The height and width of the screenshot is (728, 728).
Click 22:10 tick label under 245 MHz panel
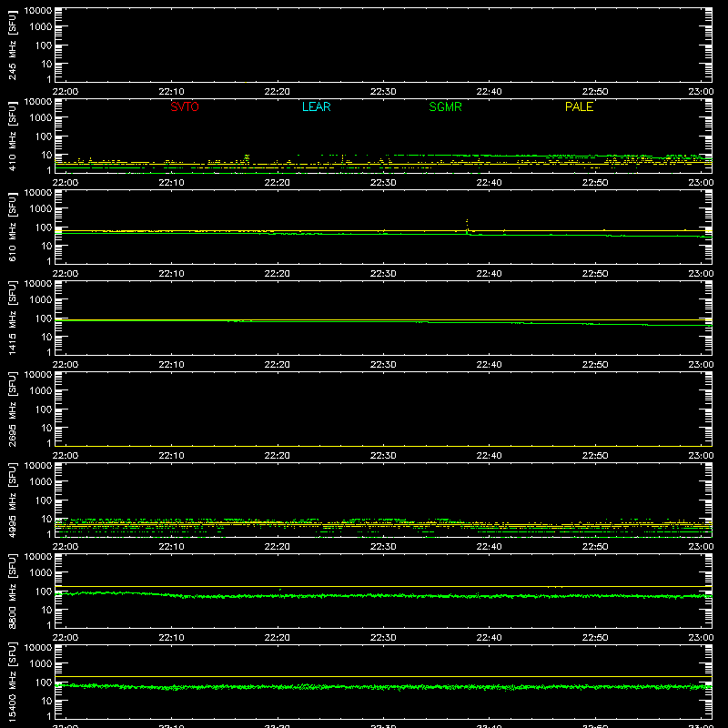(171, 92)
